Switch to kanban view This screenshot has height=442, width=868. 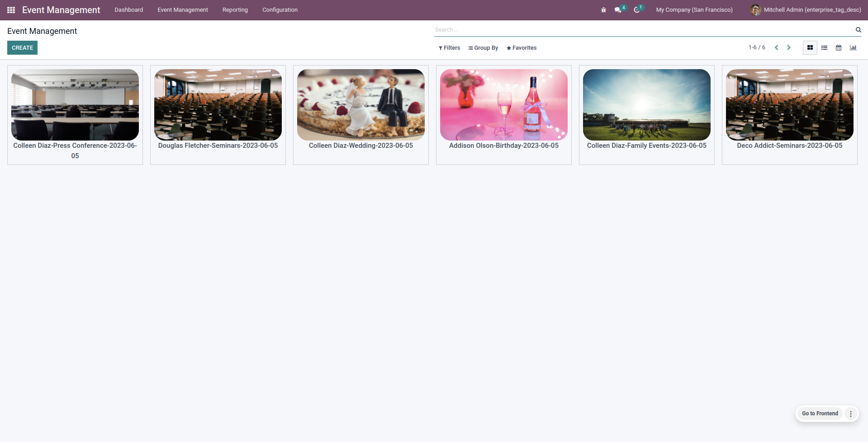coord(810,47)
